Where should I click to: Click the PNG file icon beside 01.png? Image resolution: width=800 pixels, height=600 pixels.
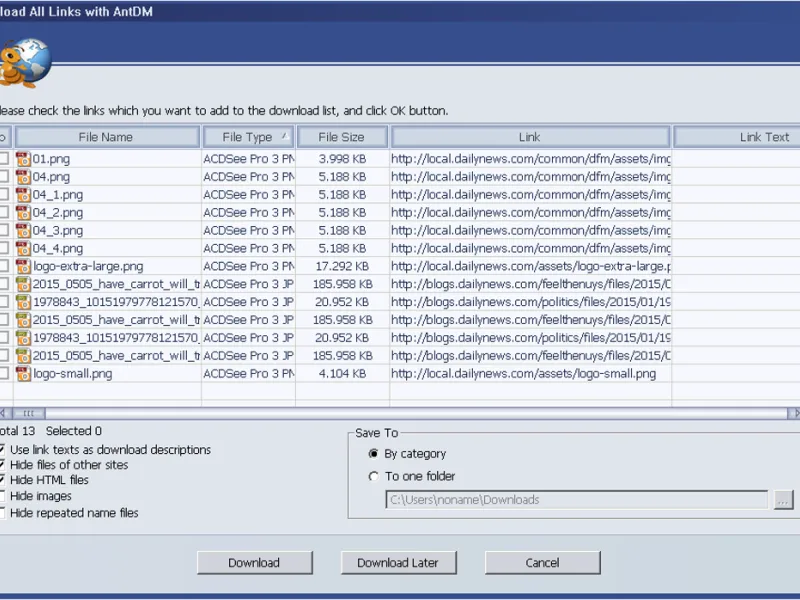[x=23, y=159]
